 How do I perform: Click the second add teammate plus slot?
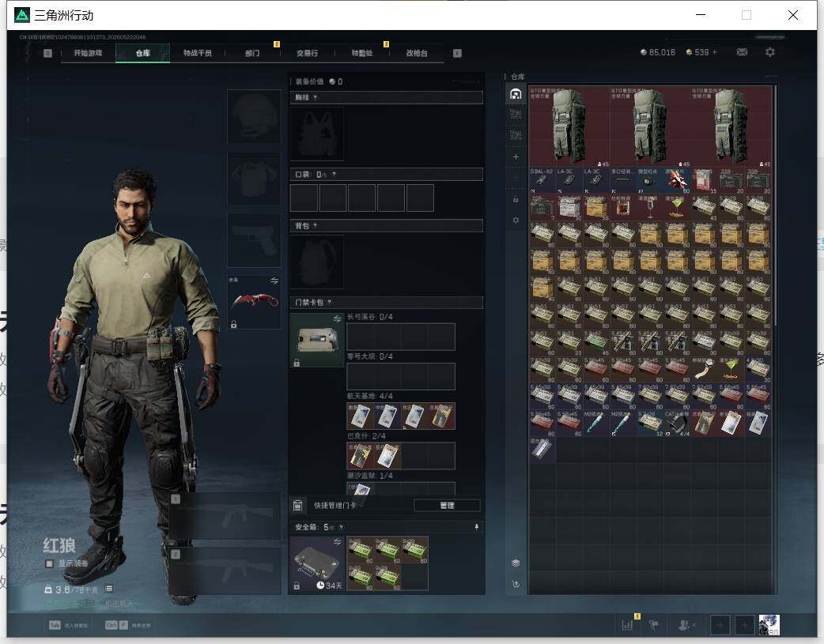744,625
